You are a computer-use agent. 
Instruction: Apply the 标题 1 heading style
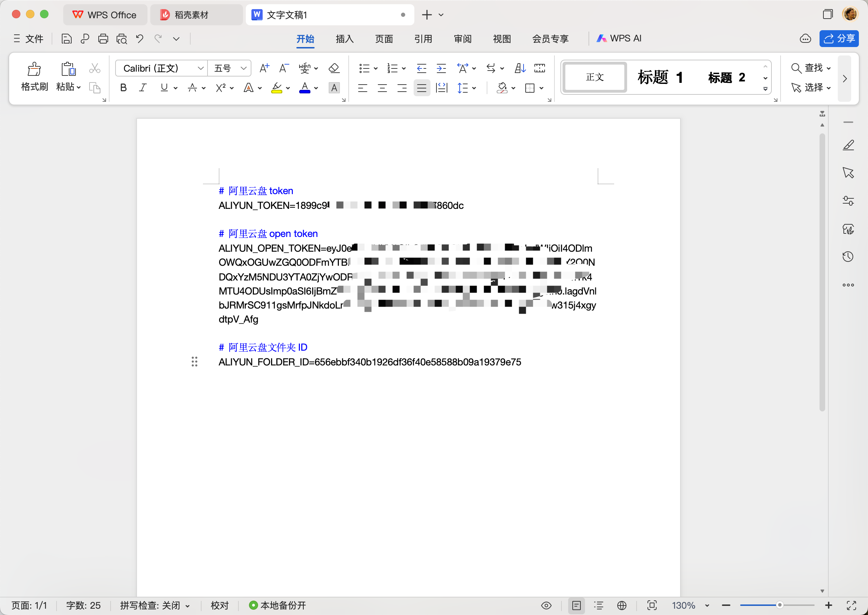click(x=660, y=77)
